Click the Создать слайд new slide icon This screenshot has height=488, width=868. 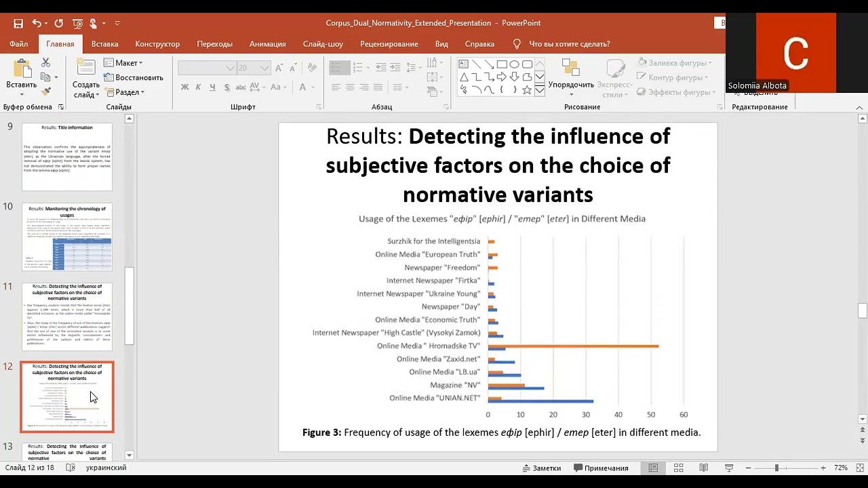click(86, 68)
